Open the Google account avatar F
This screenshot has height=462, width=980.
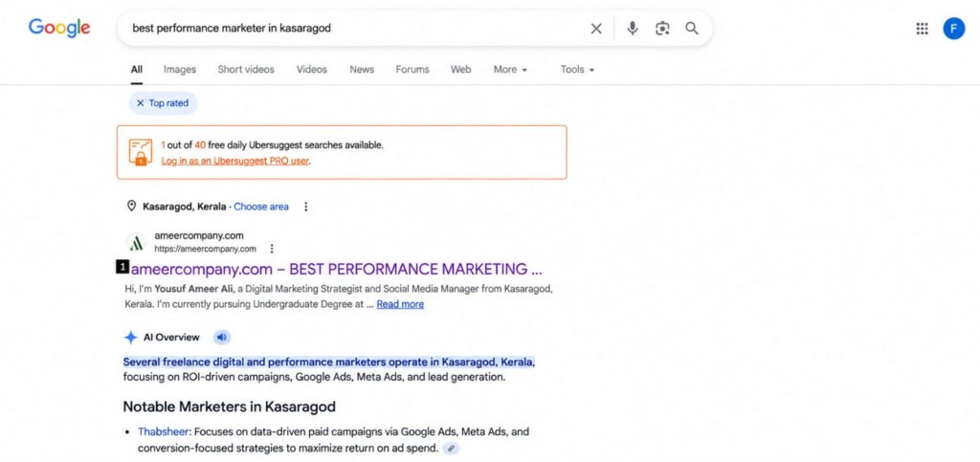pyautogui.click(x=954, y=28)
